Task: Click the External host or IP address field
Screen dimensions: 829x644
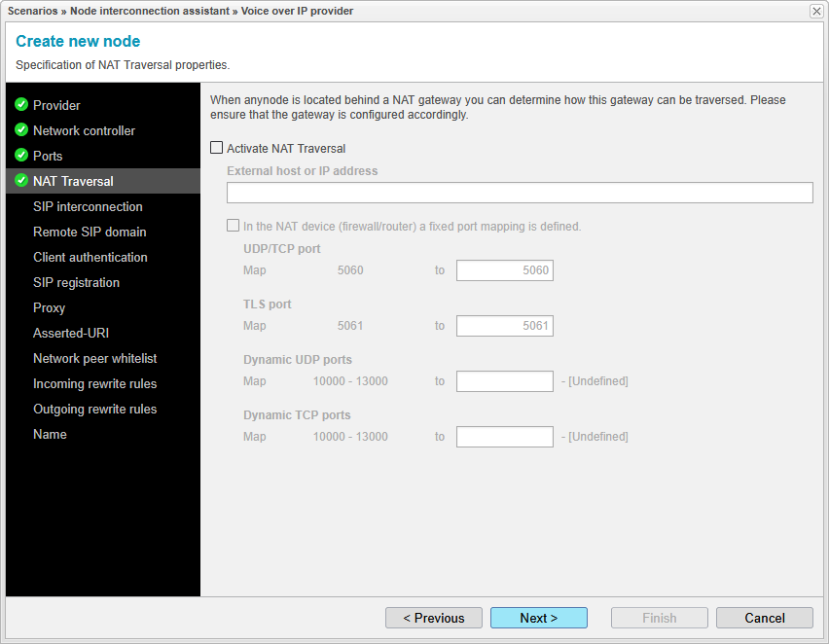Action: point(519,193)
